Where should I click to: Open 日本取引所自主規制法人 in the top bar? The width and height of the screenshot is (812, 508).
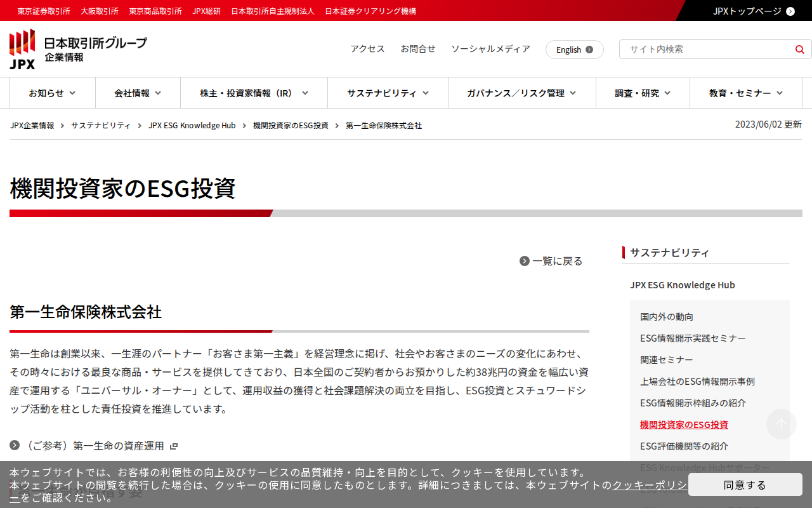coord(273,11)
